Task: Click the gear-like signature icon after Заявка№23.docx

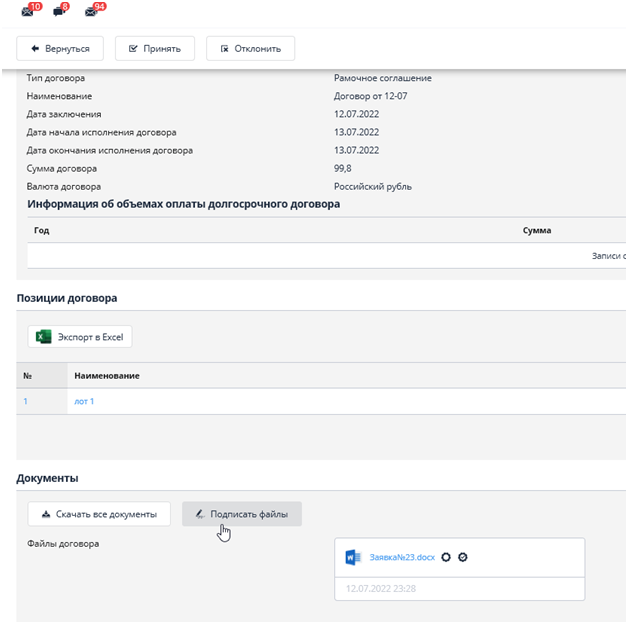Action: tap(446, 558)
